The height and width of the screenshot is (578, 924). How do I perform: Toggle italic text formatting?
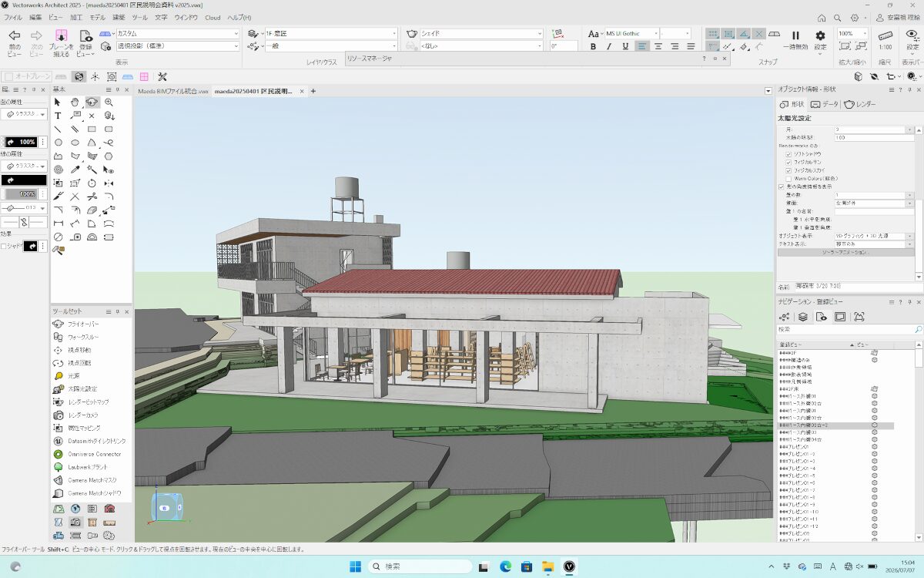tap(610, 46)
